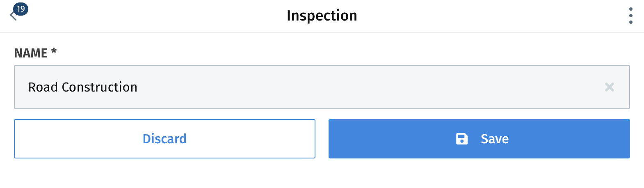Open the three-dot more options menu
Image resolution: width=644 pixels, height=188 pixels.
630,16
